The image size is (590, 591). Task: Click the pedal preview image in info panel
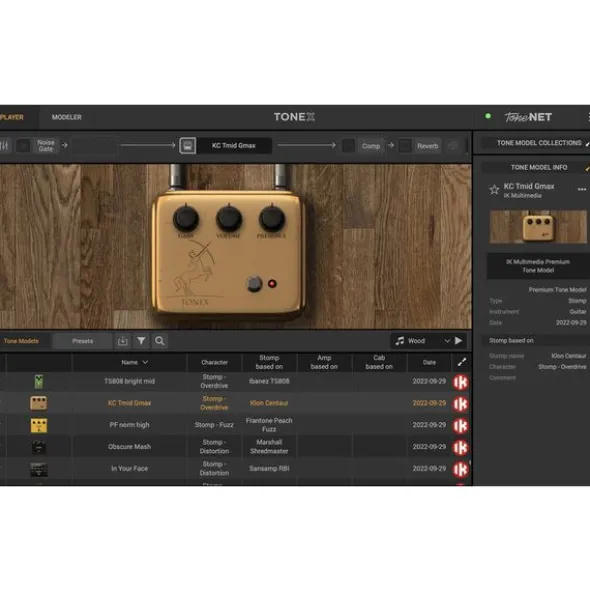pyautogui.click(x=538, y=227)
